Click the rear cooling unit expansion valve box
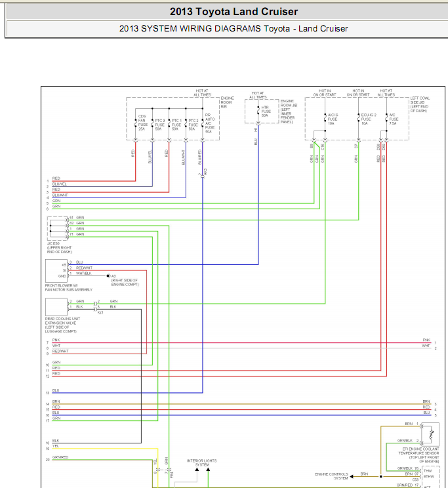448x488 pixels. 56,307
